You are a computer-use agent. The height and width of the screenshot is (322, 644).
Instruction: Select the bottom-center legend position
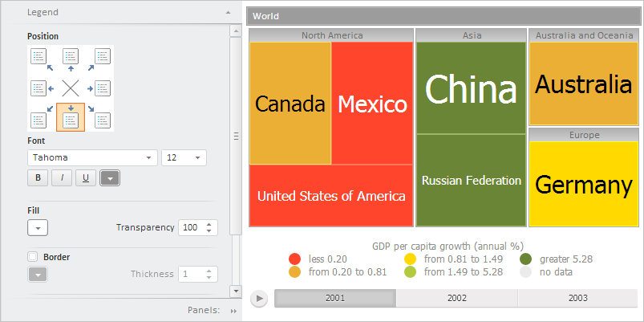coord(71,120)
